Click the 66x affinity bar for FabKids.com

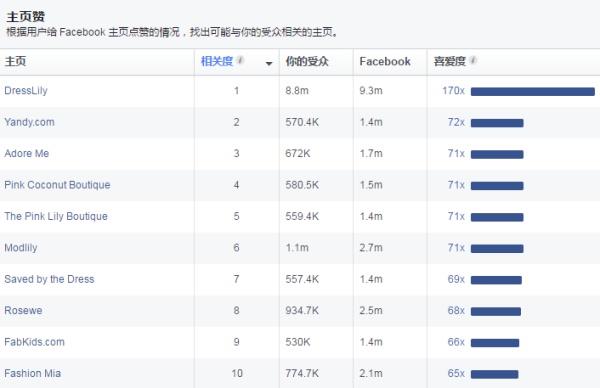tap(495, 342)
